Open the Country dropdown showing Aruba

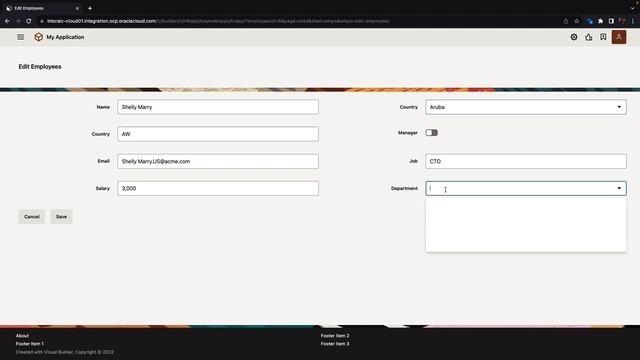[526, 107]
